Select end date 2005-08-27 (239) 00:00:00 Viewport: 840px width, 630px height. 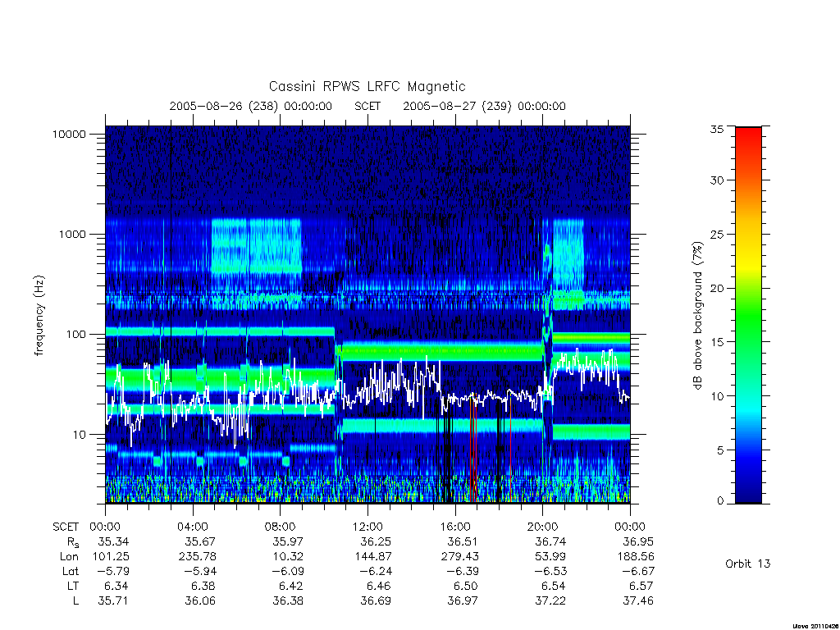[484, 106]
